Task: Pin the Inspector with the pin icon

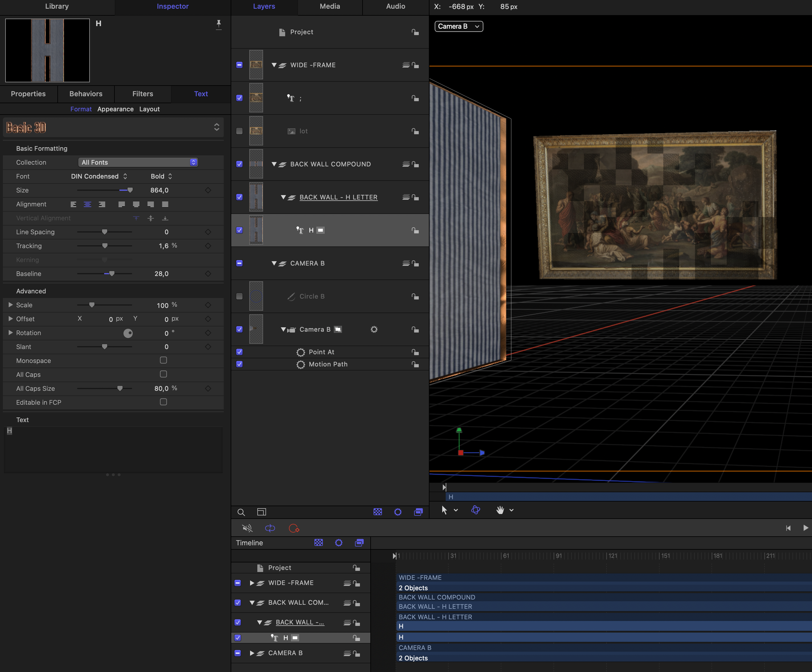Action: click(x=219, y=24)
